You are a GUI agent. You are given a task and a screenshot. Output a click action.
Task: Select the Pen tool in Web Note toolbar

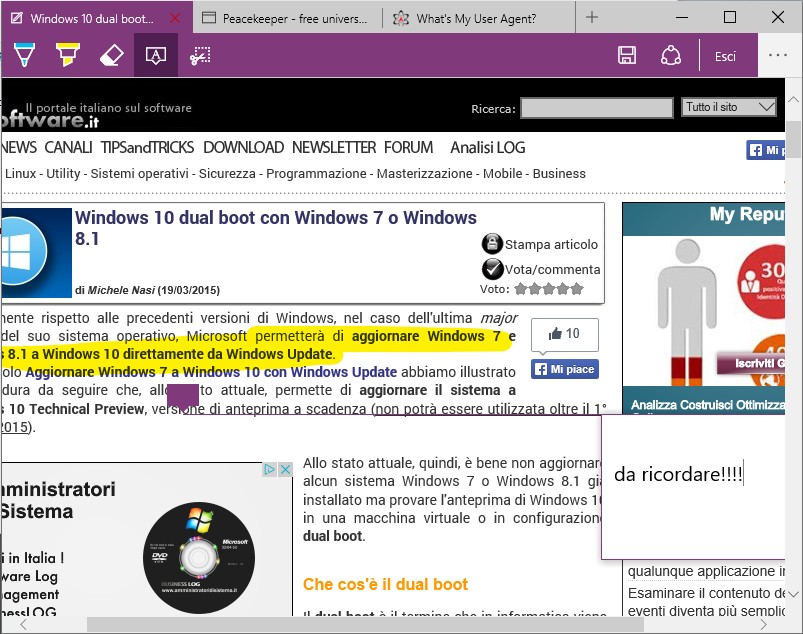pos(24,55)
